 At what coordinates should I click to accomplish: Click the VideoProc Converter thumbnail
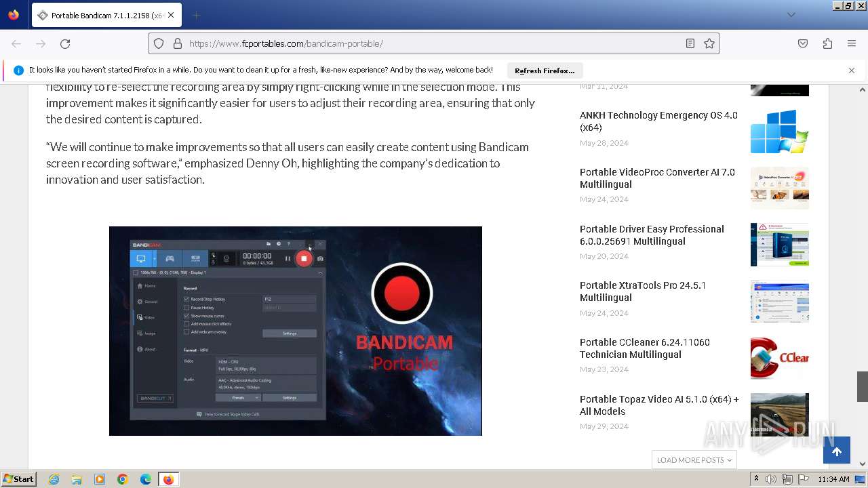780,188
